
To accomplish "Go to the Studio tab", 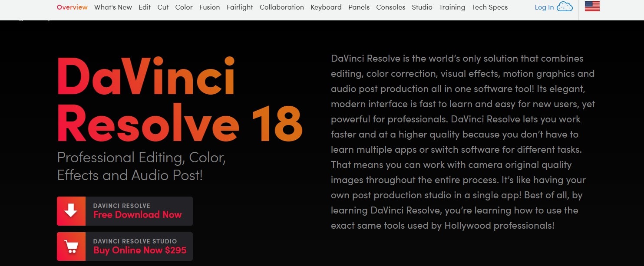I will (x=422, y=7).
